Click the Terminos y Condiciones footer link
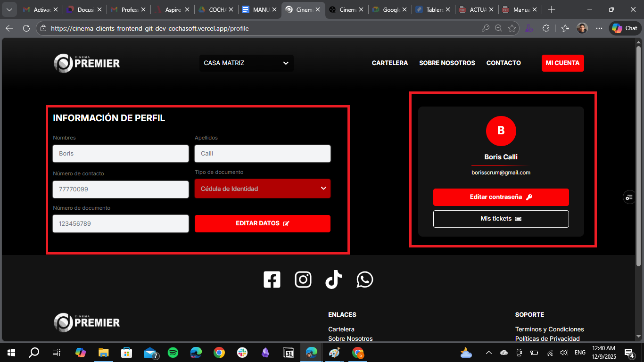This screenshot has width=644, height=362. coord(549,329)
